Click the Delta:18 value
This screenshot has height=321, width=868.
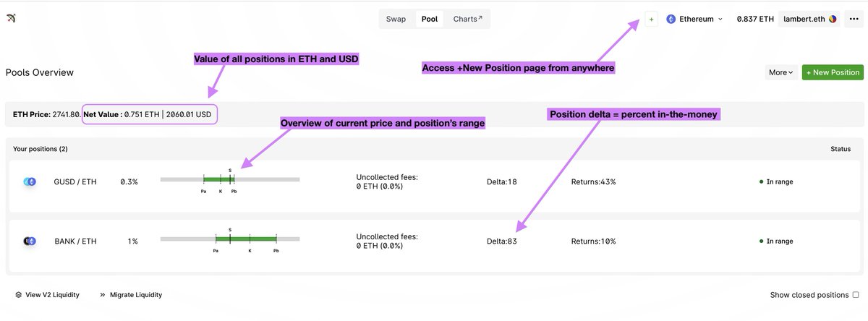click(501, 181)
